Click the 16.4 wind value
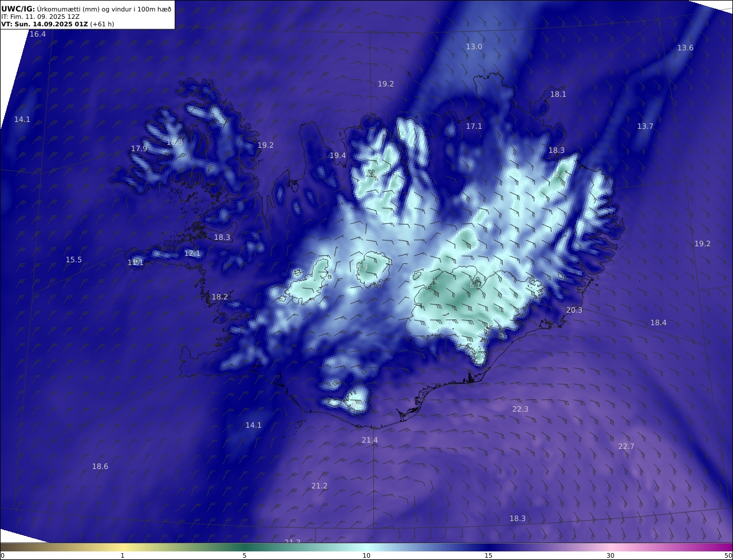The image size is (733, 560). [x=38, y=34]
